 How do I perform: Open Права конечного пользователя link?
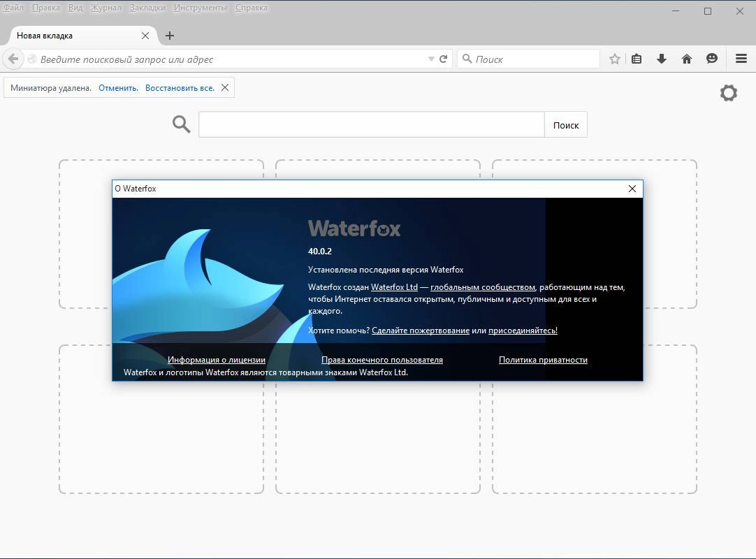pos(382,360)
